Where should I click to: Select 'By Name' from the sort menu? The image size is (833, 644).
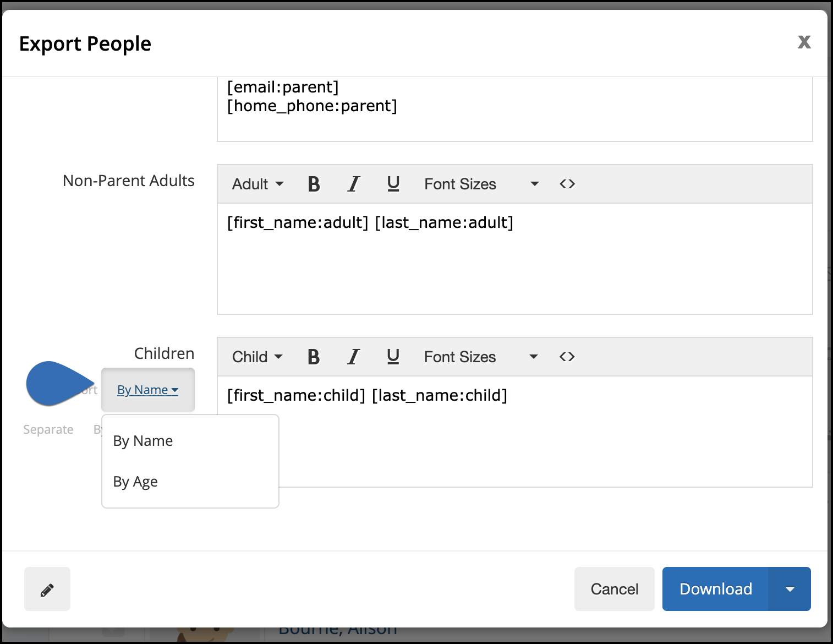point(143,440)
